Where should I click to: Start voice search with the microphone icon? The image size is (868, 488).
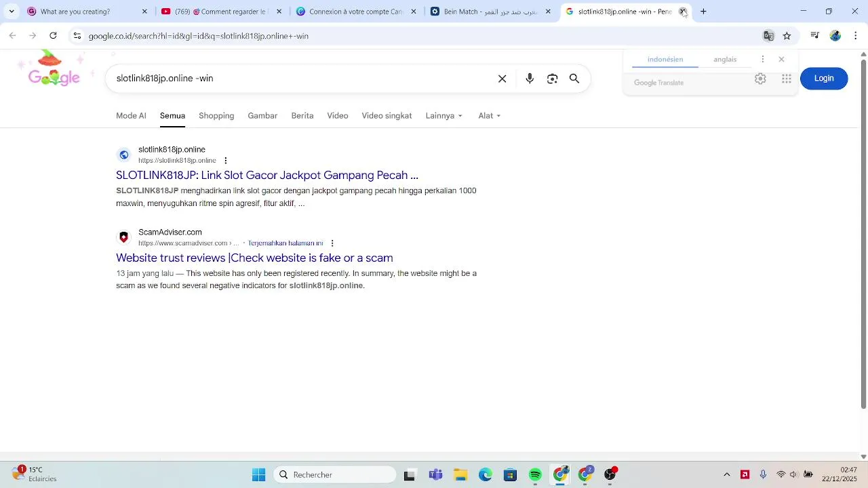point(530,79)
